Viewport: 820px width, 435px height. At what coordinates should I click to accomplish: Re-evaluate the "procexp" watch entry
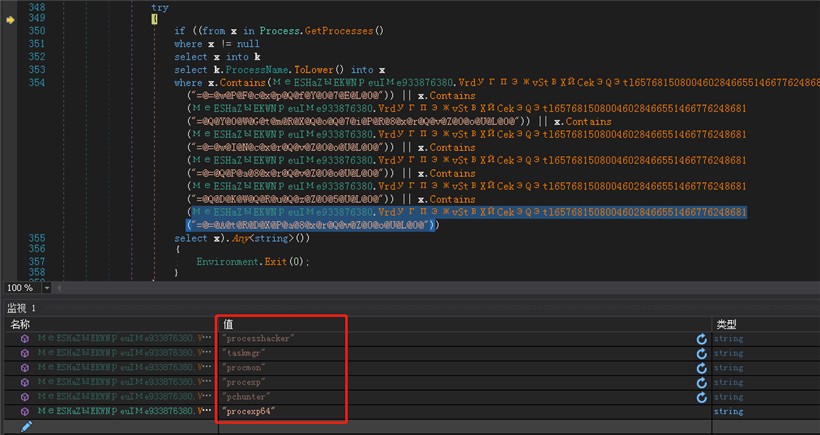(702, 382)
